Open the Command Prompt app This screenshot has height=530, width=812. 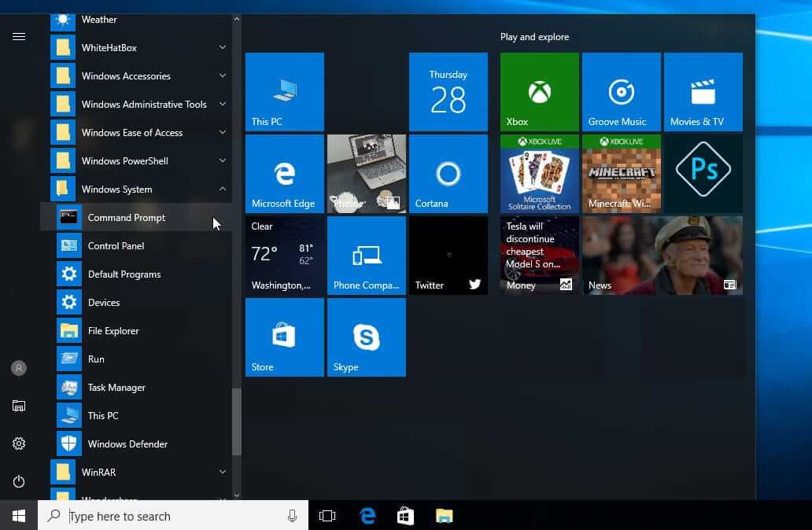point(135,217)
